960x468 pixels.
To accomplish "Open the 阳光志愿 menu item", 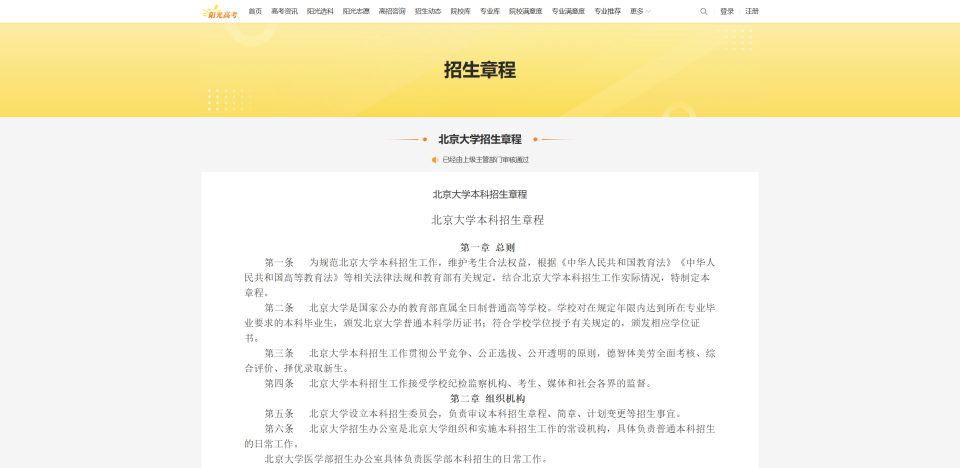I will point(356,11).
